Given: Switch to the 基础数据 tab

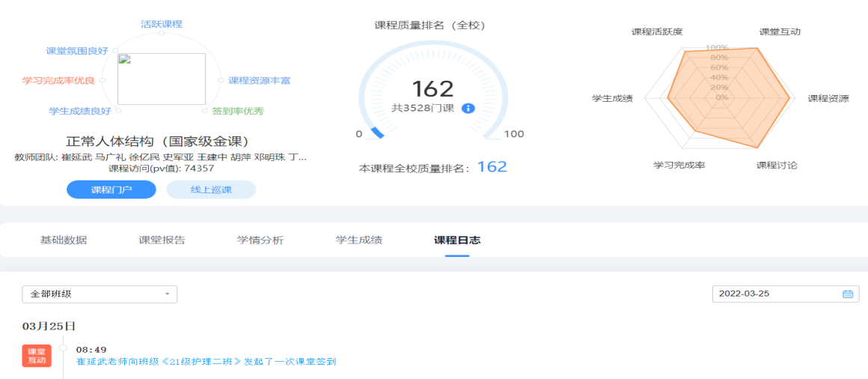Looking at the screenshot, I should point(64,240).
